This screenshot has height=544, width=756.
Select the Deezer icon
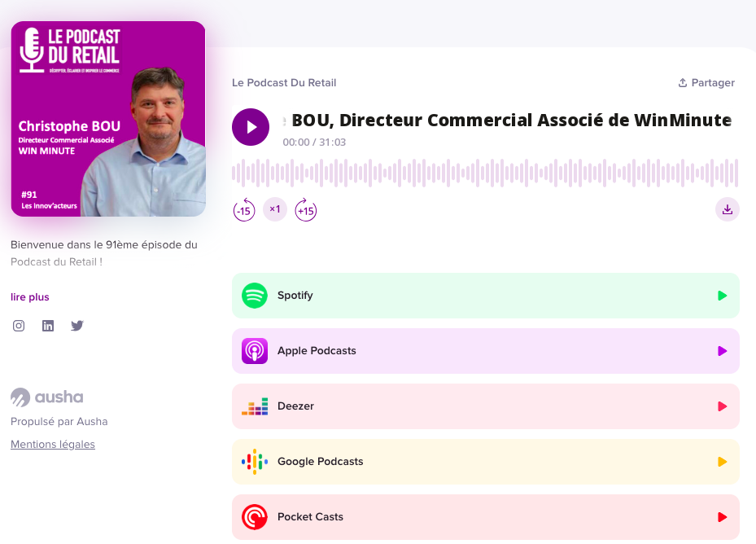coord(254,406)
